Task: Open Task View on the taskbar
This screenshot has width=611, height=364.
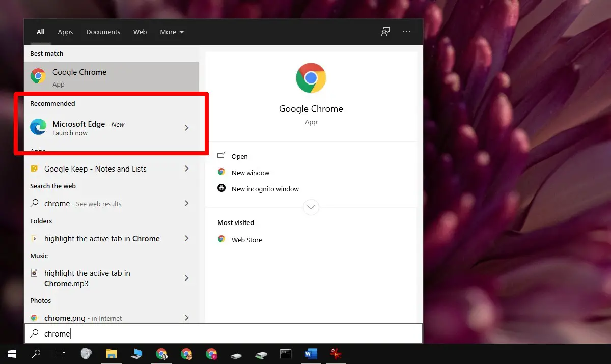Action: click(61, 354)
